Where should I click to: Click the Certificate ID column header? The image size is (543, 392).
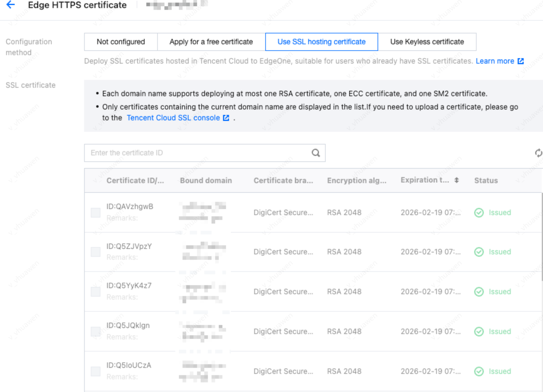(x=135, y=181)
